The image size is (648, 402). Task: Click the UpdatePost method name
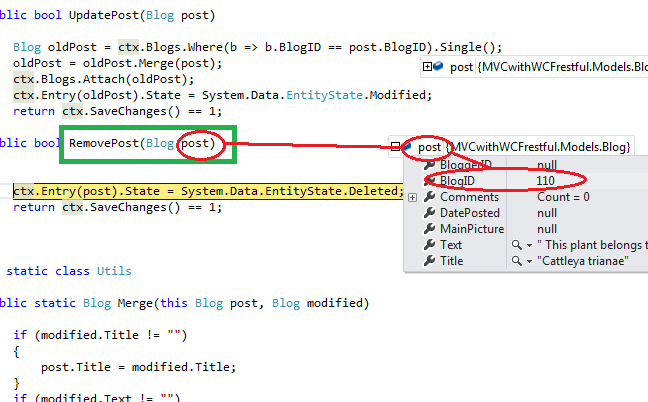tap(104, 15)
